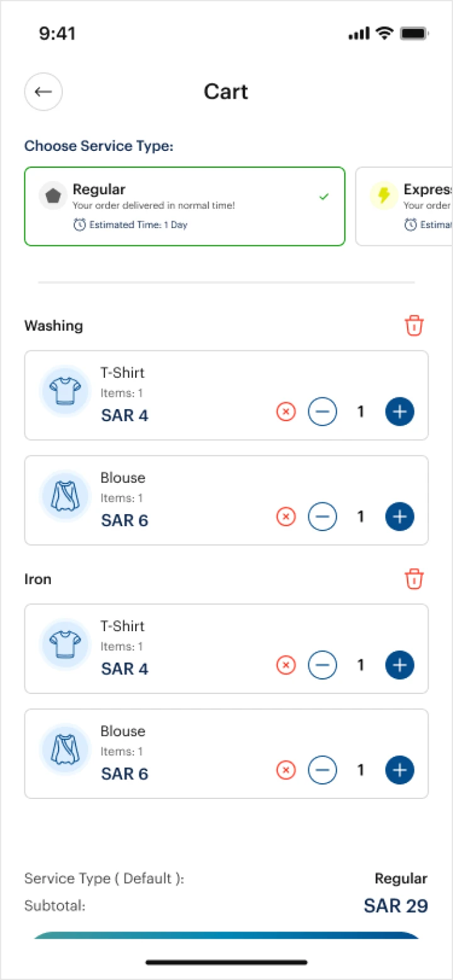Delete the Iron section with trash icon
The height and width of the screenshot is (980, 453).
tap(414, 579)
